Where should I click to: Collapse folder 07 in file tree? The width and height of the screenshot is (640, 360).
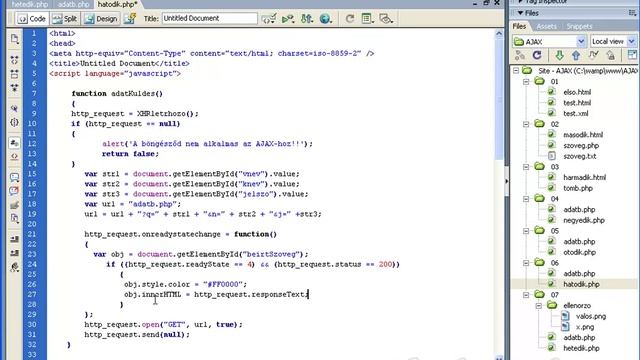coord(526,295)
